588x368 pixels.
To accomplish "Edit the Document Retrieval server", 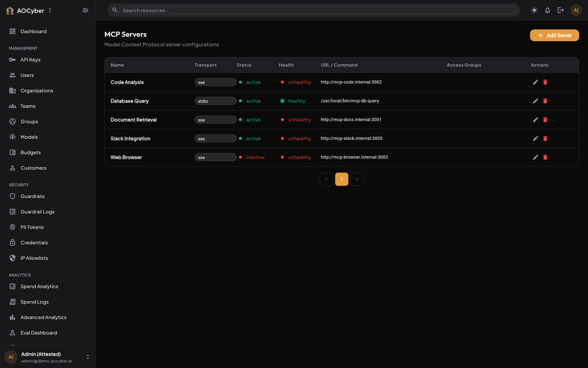I will click(x=535, y=120).
